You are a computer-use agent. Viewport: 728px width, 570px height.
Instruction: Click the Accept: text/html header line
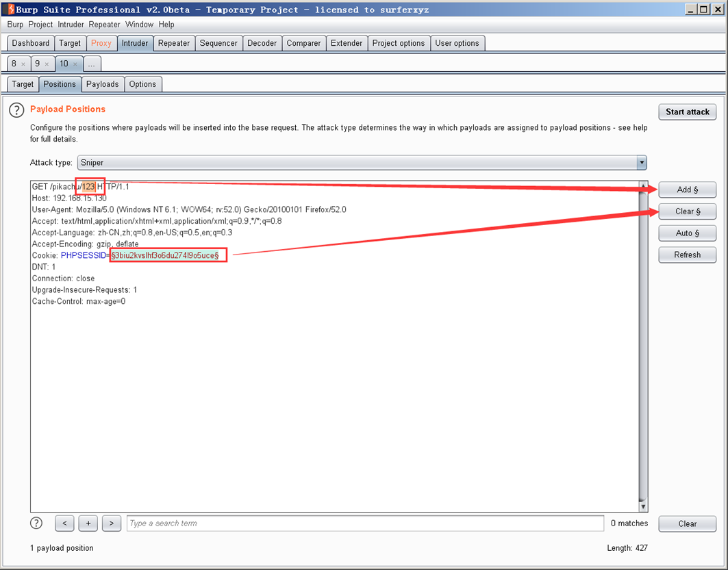coord(157,221)
